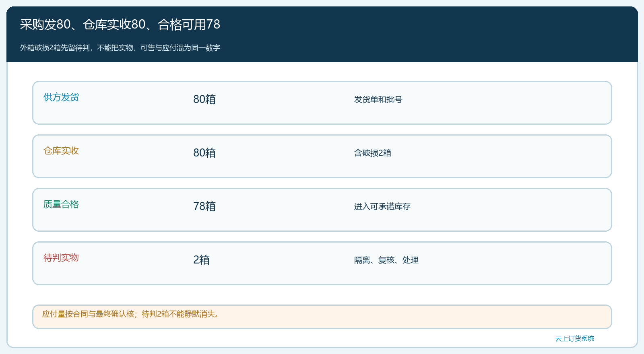Click the "待判实物" row label

click(61, 258)
